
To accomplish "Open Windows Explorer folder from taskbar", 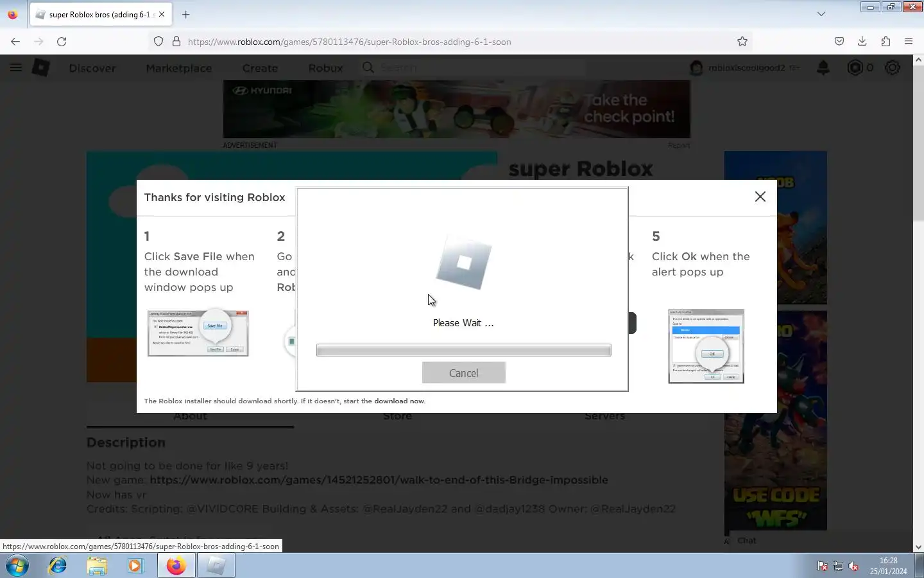I will click(x=97, y=566).
